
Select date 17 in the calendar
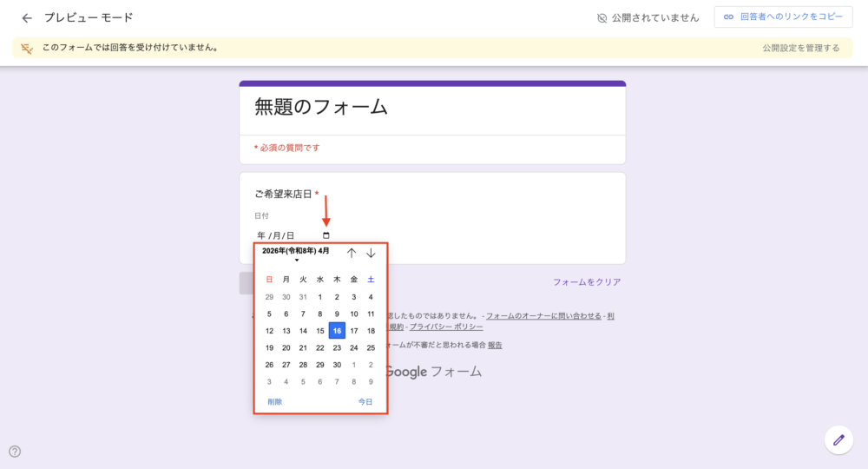click(354, 331)
